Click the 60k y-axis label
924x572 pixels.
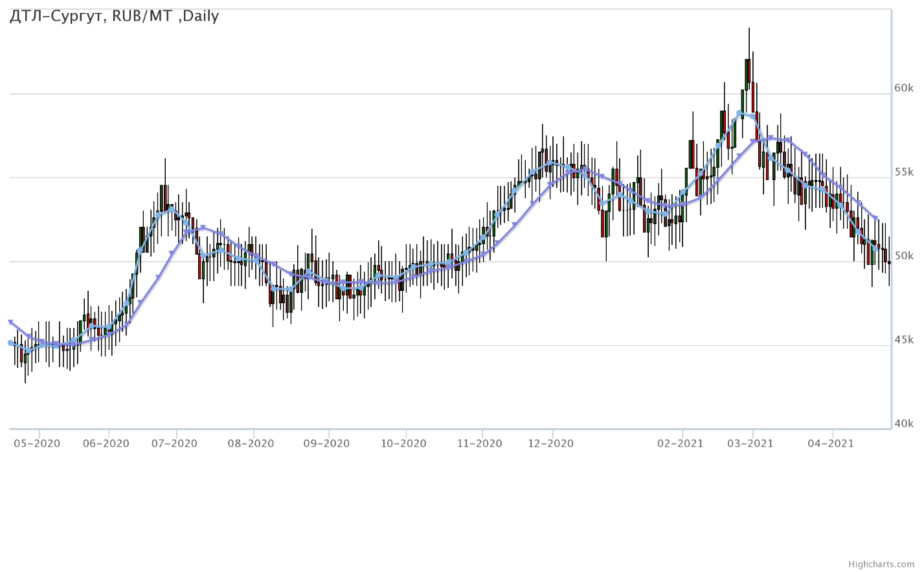click(x=904, y=88)
